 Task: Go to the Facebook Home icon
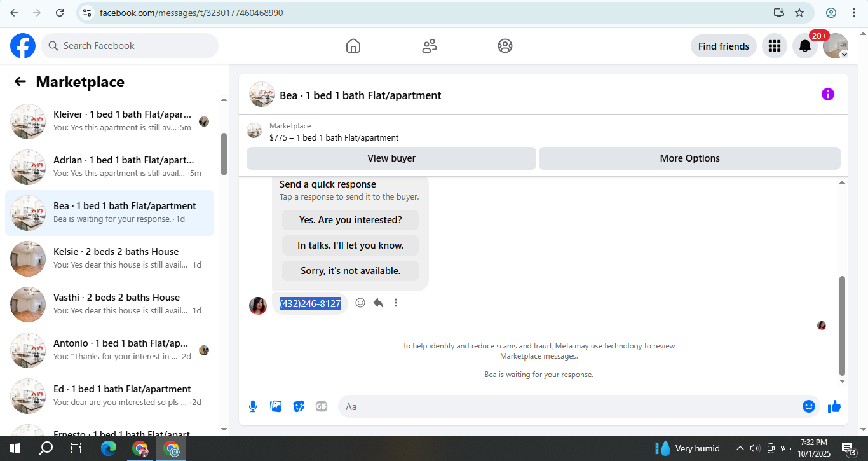pos(353,46)
